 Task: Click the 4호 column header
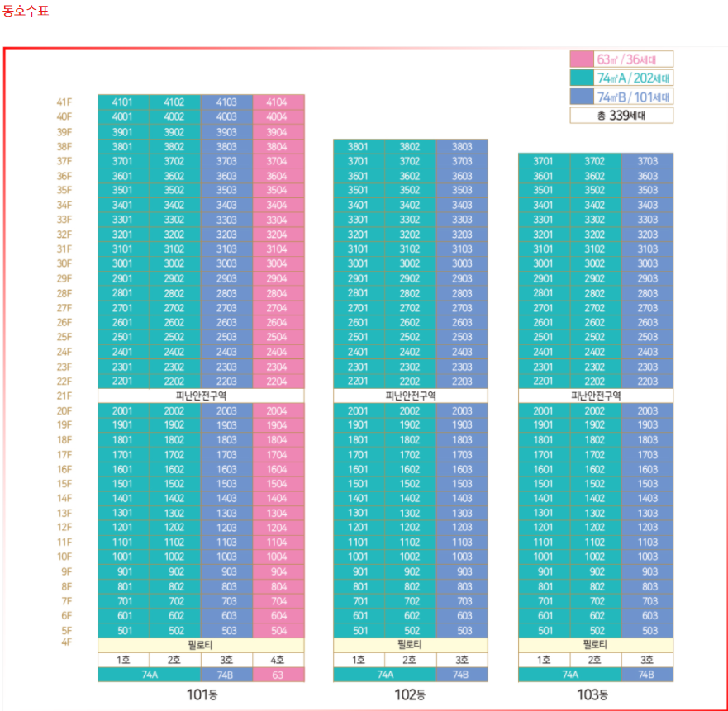point(278,660)
